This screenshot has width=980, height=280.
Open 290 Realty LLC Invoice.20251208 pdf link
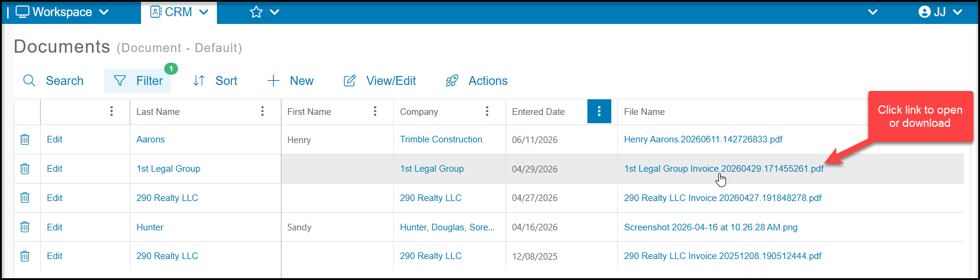point(723,256)
